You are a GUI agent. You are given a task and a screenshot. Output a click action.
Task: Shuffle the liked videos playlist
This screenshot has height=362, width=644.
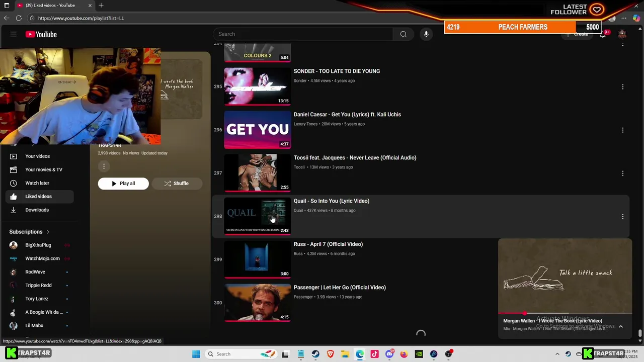click(177, 184)
